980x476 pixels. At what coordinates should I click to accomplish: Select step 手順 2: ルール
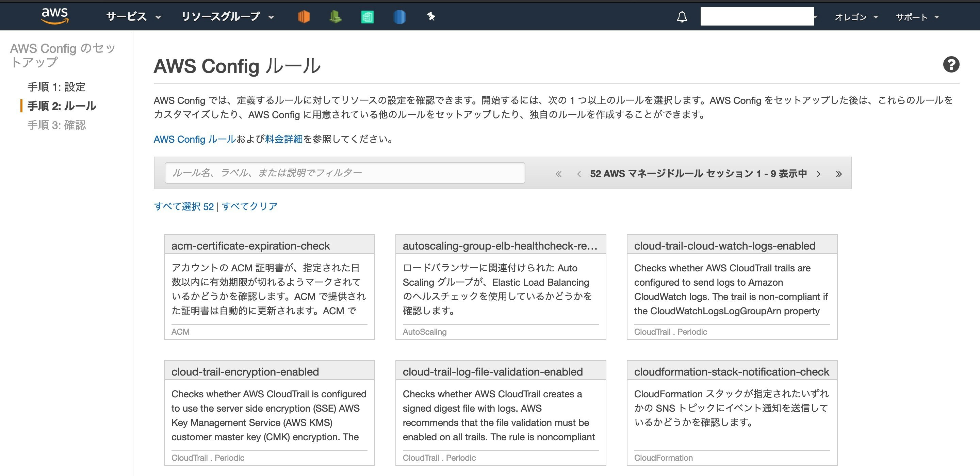pyautogui.click(x=62, y=106)
